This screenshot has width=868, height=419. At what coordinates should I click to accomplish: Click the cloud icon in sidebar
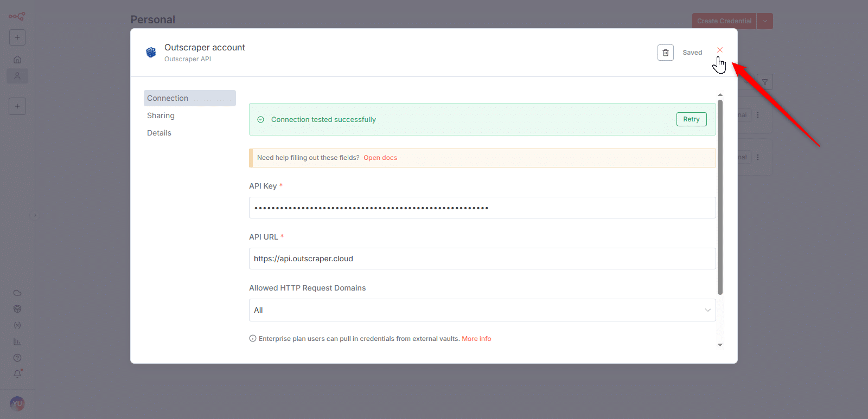coord(17,293)
